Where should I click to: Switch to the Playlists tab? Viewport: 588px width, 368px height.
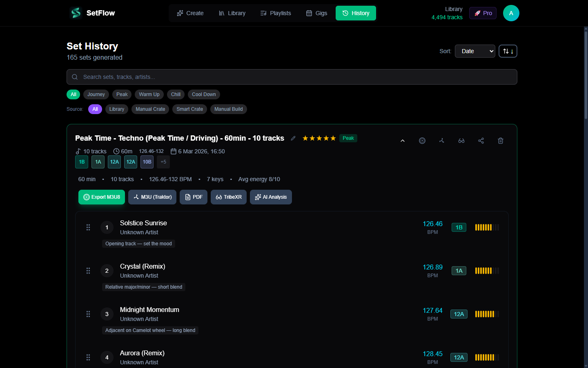[x=276, y=13]
